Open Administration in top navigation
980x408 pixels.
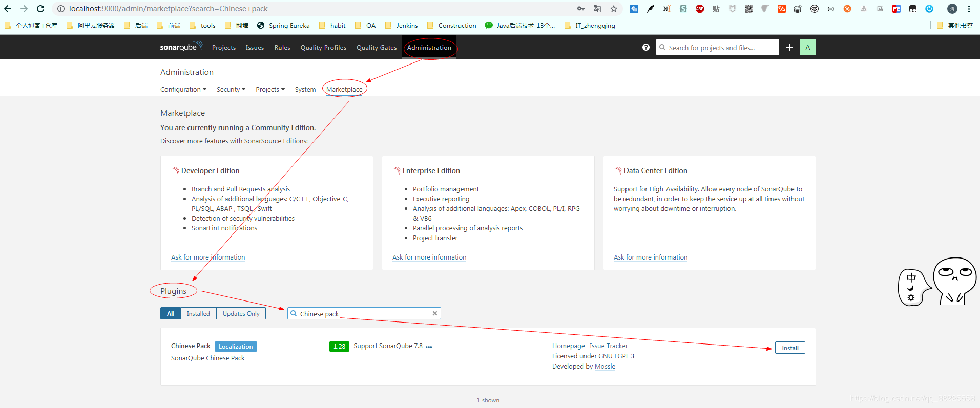pos(429,47)
